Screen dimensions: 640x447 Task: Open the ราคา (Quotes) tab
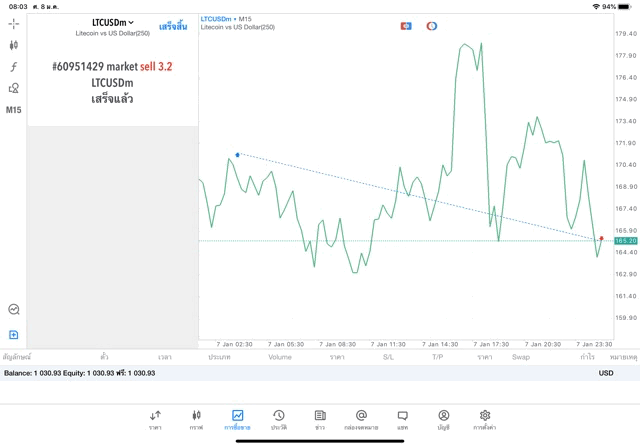pyautogui.click(x=155, y=420)
